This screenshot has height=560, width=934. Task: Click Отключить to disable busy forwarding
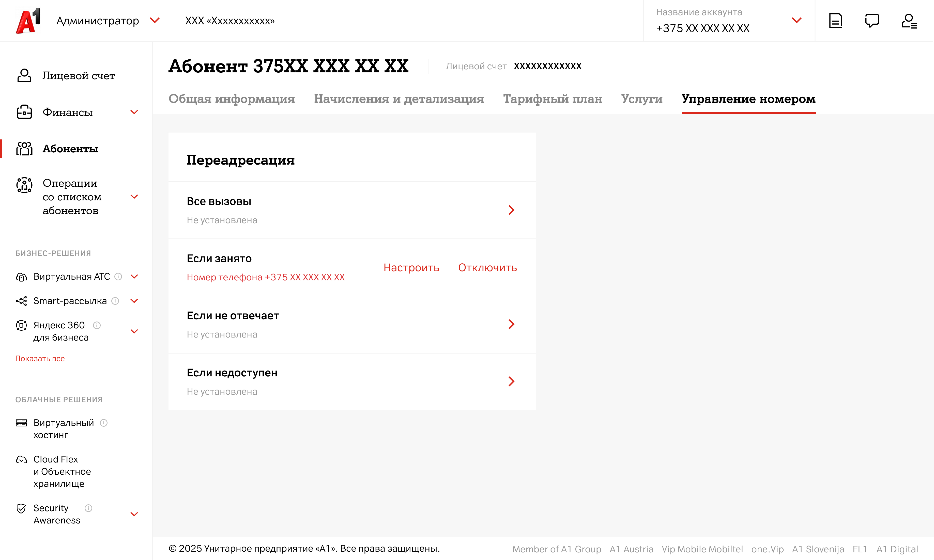coord(487,267)
